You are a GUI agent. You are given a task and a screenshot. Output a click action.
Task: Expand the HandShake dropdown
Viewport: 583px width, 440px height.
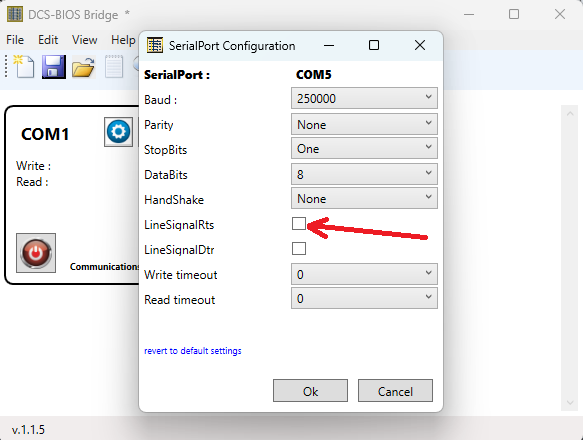tap(364, 198)
